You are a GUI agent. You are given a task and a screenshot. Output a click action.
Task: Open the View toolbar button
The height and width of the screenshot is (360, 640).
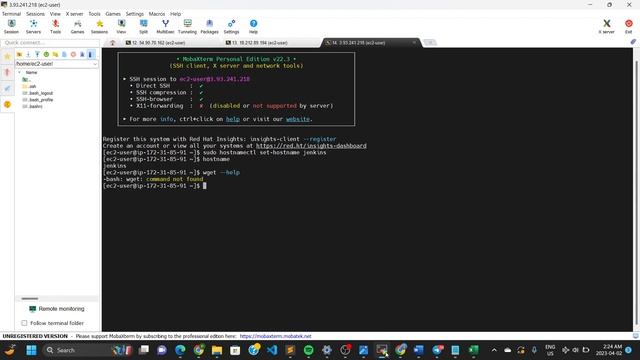(121, 27)
